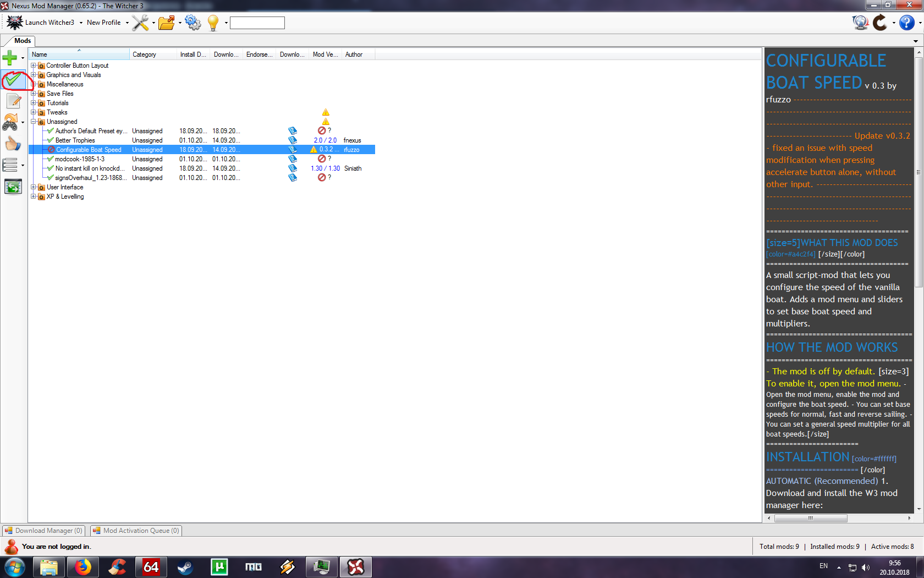Toggle the checkmark for Author's Default Preset mod
The width and height of the screenshot is (924, 578).
51,131
